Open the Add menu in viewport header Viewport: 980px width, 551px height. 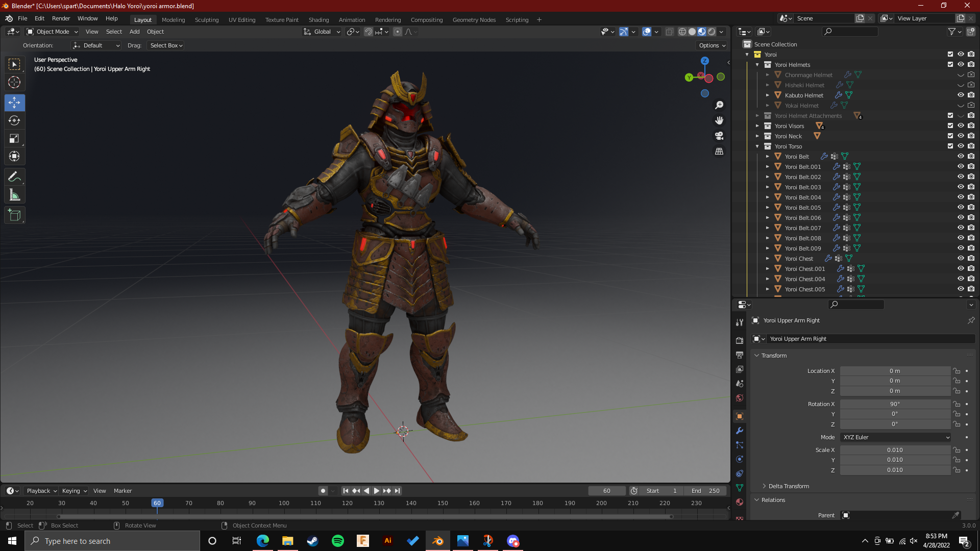[134, 32]
